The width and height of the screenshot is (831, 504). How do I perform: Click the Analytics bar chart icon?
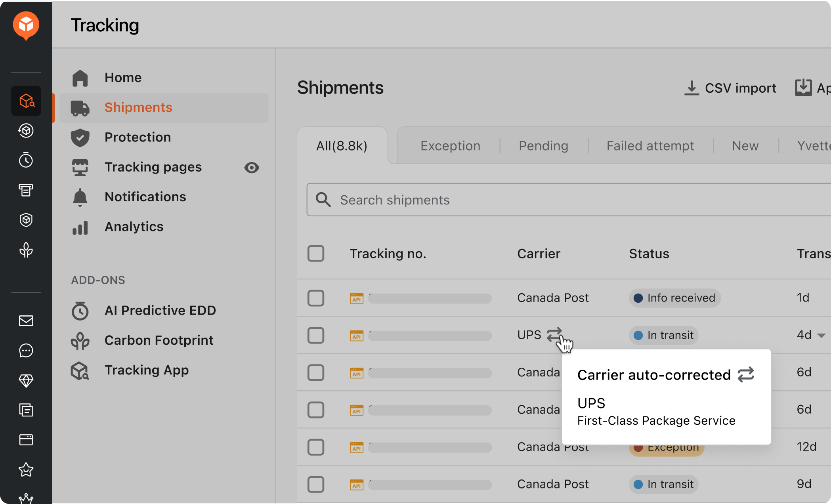tap(80, 228)
